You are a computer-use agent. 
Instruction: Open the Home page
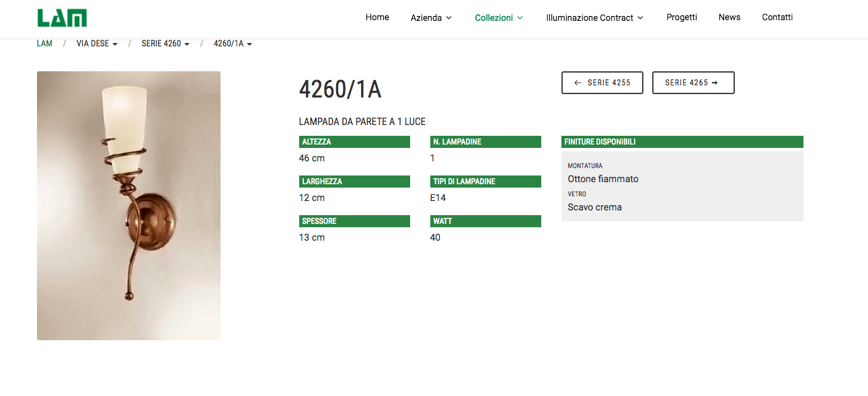coord(377,17)
